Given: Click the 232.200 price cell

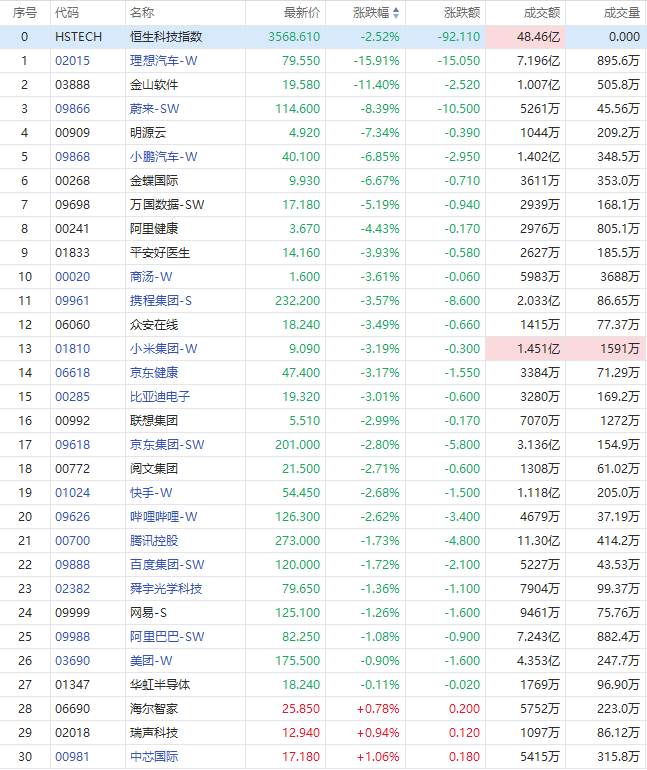Looking at the screenshot, I should coord(297,301).
